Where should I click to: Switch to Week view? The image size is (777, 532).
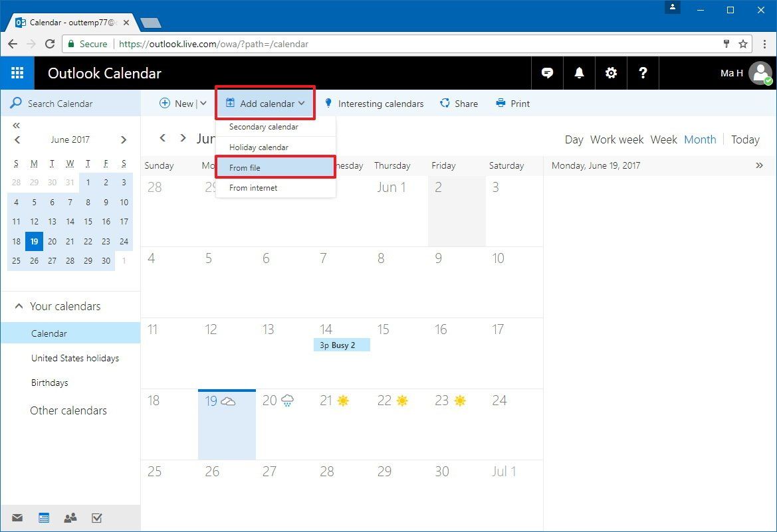click(663, 139)
